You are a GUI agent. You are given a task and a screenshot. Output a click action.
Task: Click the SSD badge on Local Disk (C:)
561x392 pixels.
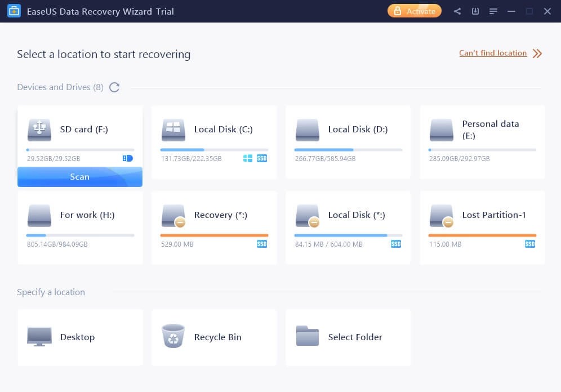[x=261, y=158]
